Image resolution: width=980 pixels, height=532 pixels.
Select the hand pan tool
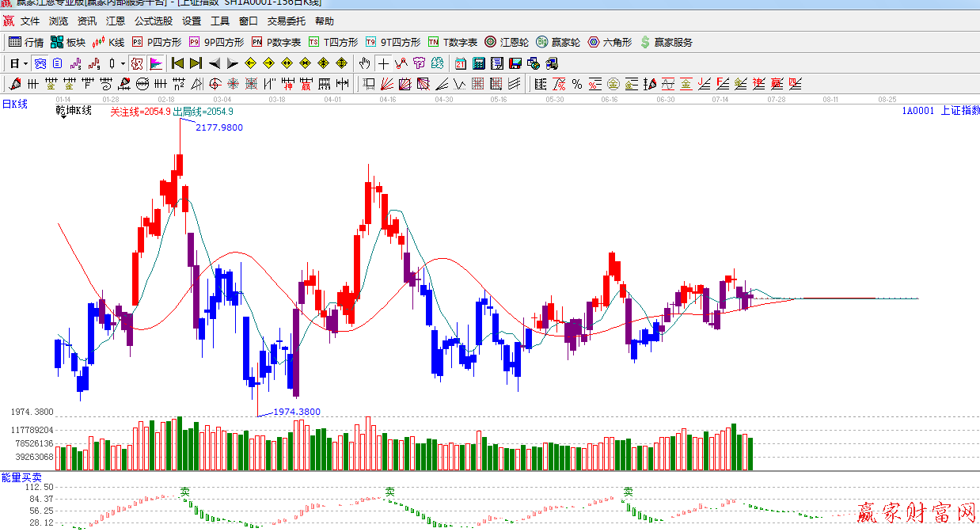[364, 63]
